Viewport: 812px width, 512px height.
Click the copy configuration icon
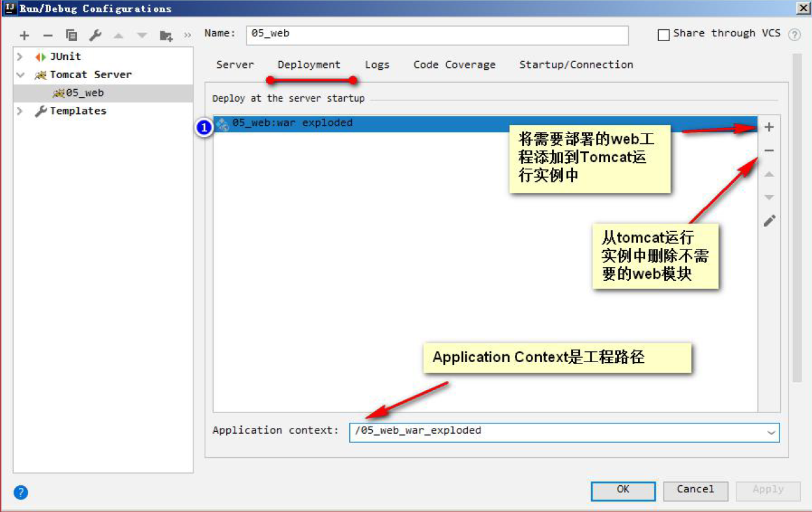(72, 35)
